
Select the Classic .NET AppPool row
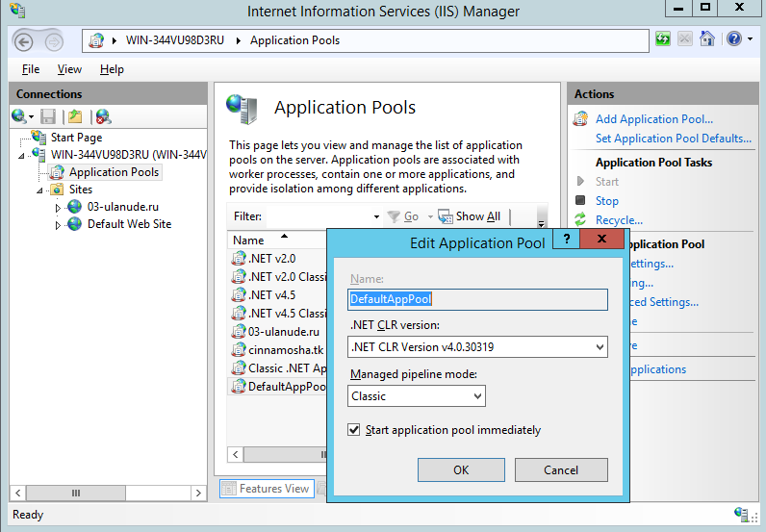click(x=277, y=368)
